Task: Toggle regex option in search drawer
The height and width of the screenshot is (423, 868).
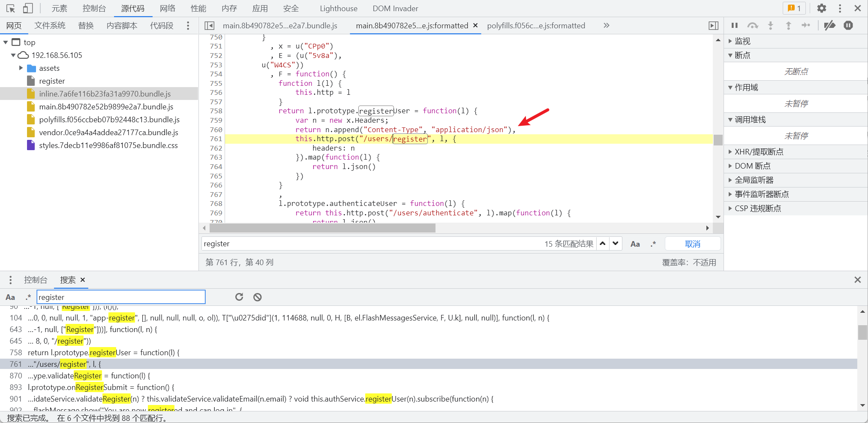Action: click(28, 297)
